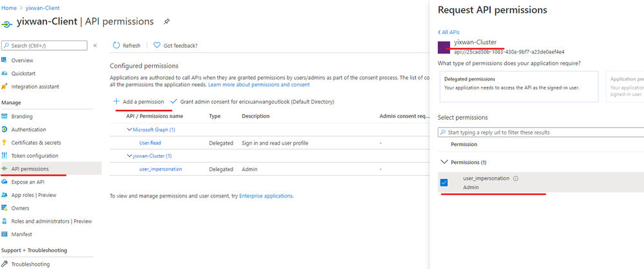The width and height of the screenshot is (644, 269).
Task: Click the API / Permissions name column header
Action: 155,116
